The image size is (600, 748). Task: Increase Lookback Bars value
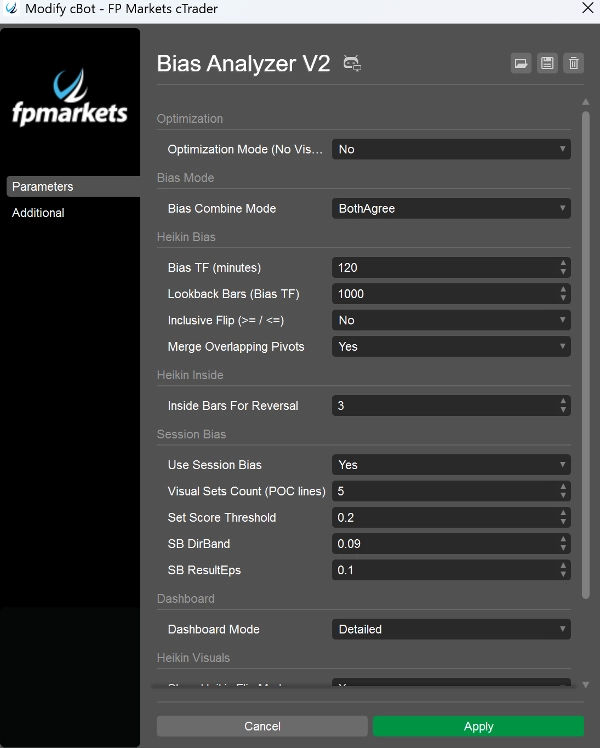pos(563,290)
